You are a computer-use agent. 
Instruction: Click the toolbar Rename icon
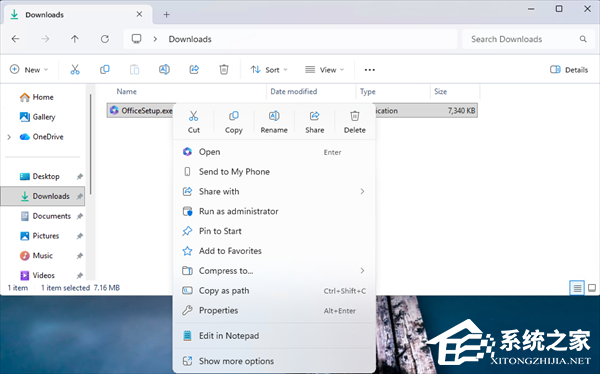[x=164, y=70]
